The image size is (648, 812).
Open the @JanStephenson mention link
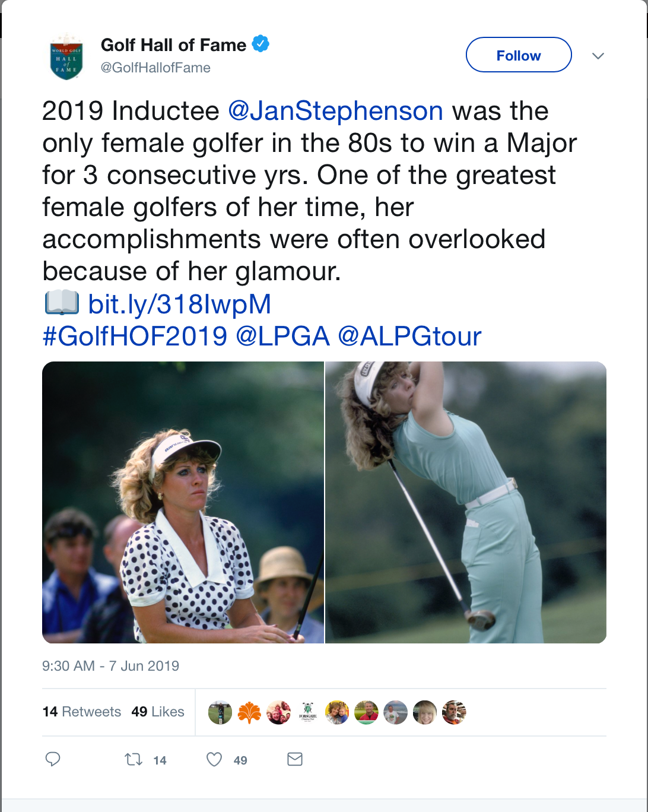[336, 111]
